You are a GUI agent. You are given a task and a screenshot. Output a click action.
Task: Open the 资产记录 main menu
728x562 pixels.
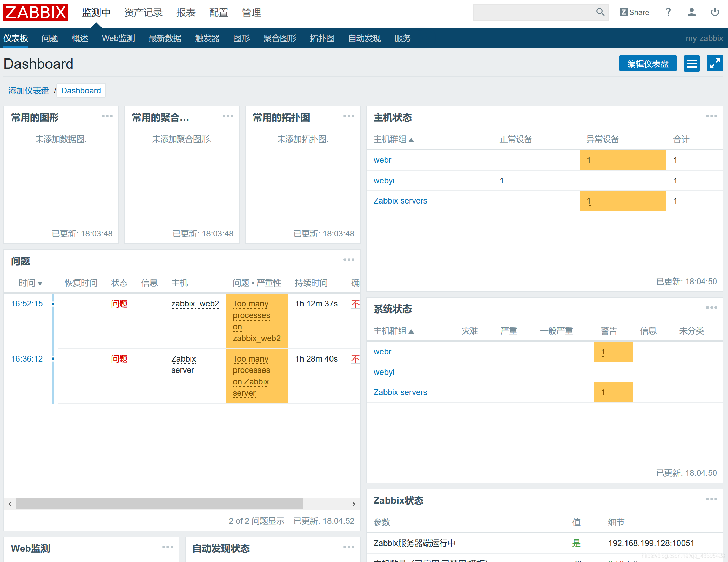[144, 13]
